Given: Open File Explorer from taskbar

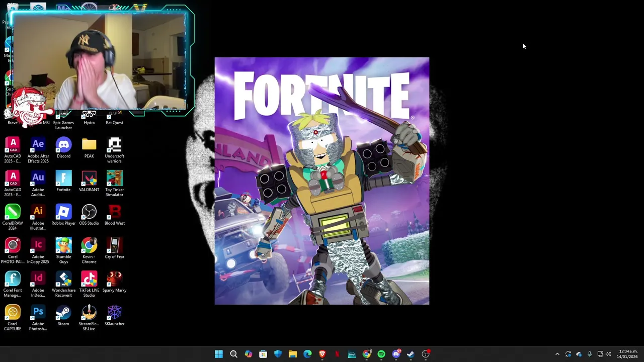Looking at the screenshot, I should 293,354.
